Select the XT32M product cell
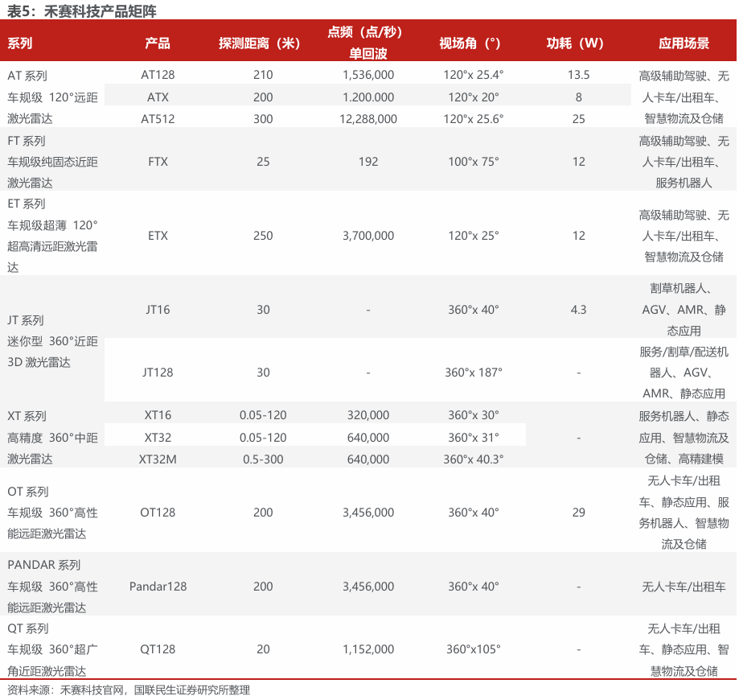 click(158, 459)
